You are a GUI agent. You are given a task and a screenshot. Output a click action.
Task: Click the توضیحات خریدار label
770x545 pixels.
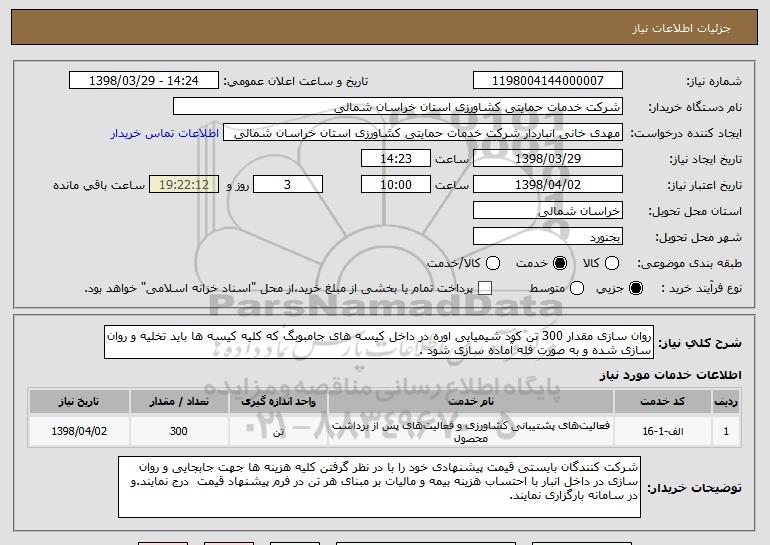[694, 488]
